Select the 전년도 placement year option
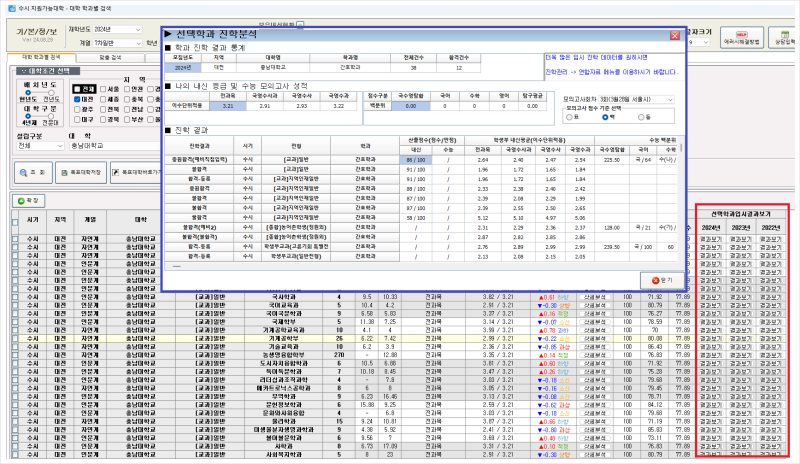The image size is (800, 464). coord(51,92)
